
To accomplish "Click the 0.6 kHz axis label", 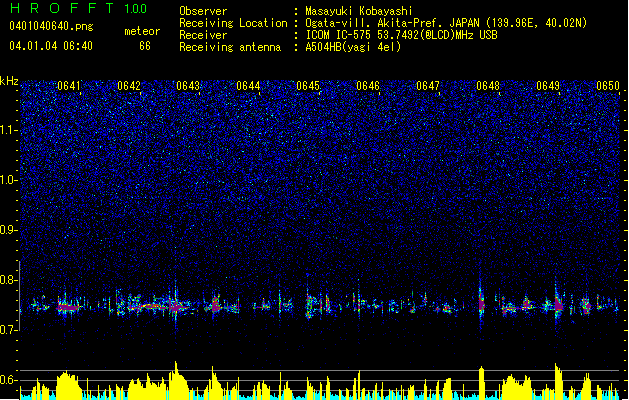I will pos(9,380).
